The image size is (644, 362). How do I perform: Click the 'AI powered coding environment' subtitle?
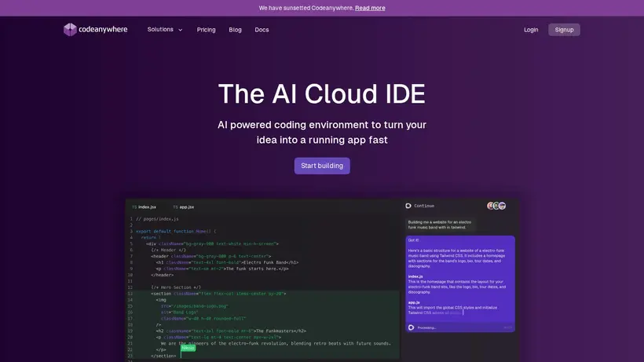[x=322, y=132]
